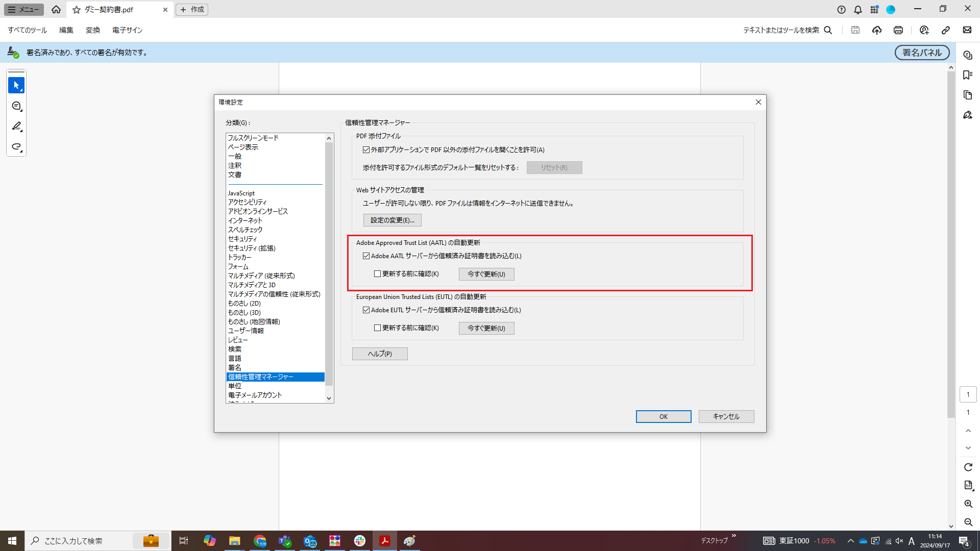Open the apps grid icon
Viewport: 980px width, 551px height.
pos(874,10)
